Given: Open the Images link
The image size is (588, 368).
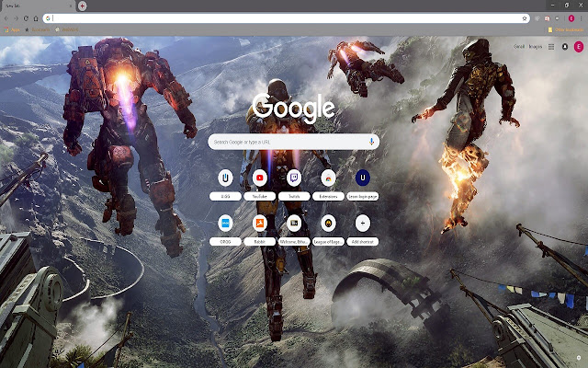Looking at the screenshot, I should 535,47.
